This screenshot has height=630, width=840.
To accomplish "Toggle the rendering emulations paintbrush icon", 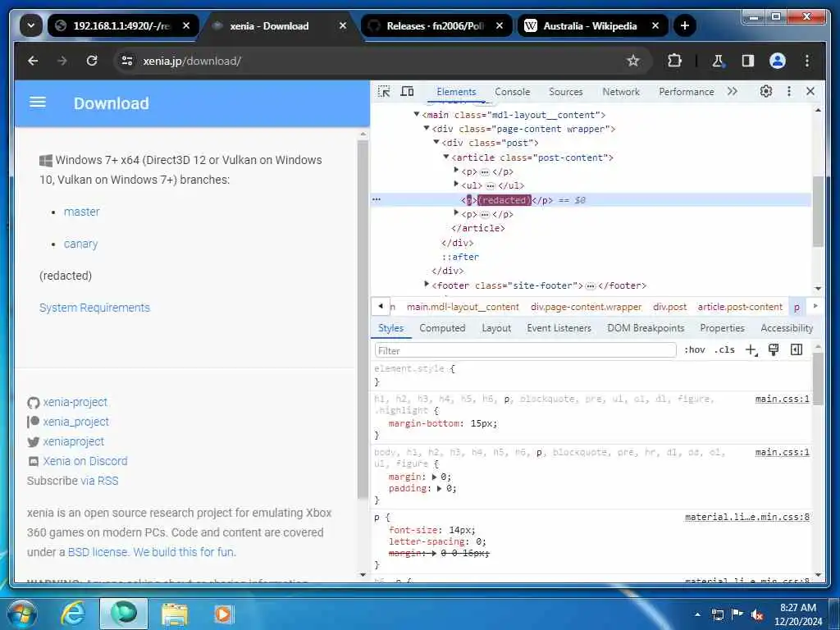I will [774, 349].
